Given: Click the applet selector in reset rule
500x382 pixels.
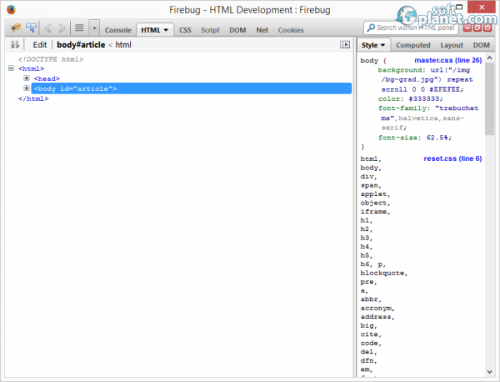Looking at the screenshot, I should click(374, 194).
